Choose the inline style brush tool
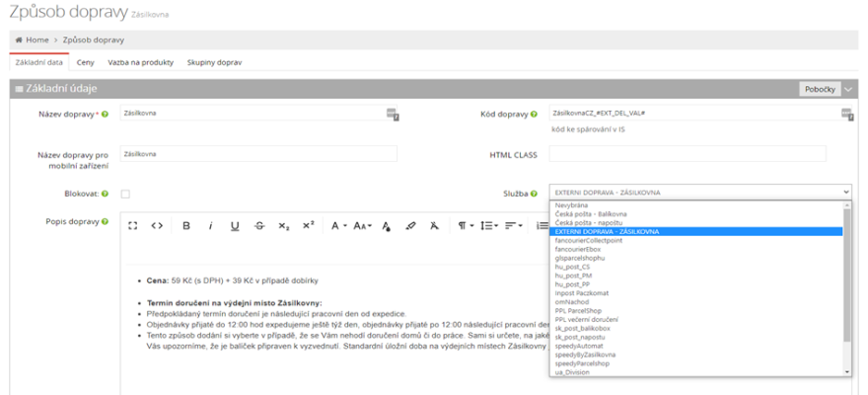The height and width of the screenshot is (395, 868). [x=410, y=225]
